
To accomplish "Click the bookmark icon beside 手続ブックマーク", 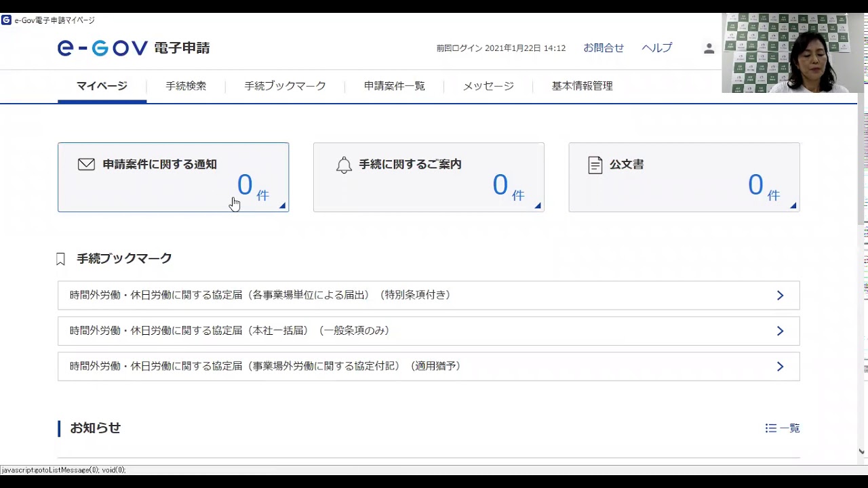I will tap(60, 259).
